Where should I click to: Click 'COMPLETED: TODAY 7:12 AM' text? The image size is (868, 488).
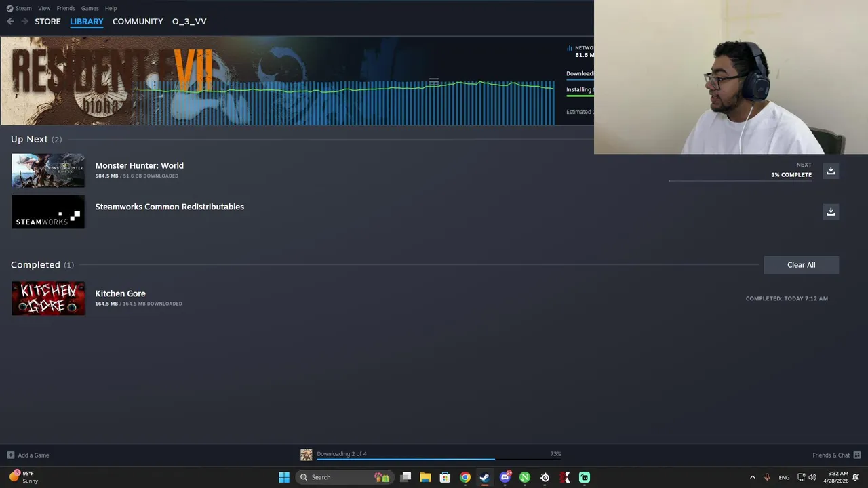[x=787, y=298]
